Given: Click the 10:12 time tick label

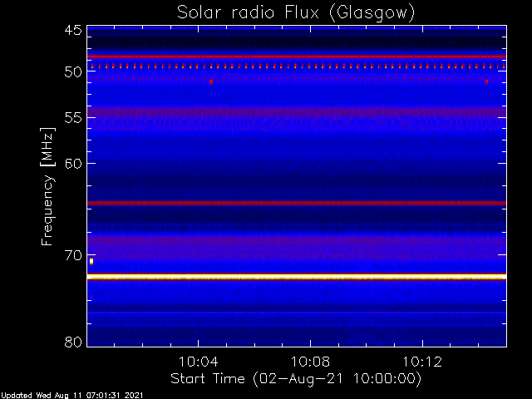Looking at the screenshot, I should click(422, 362).
